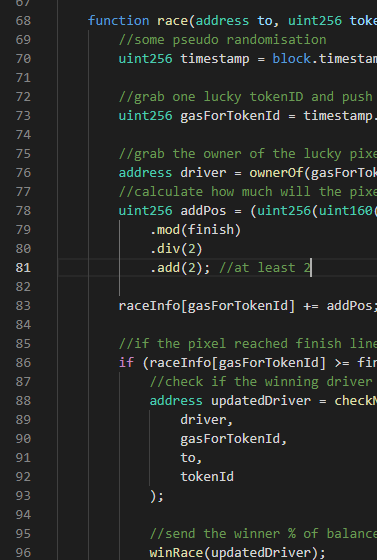This screenshot has height=560, width=377.
Task: Click line number 70 in the gutter
Action: click(23, 59)
